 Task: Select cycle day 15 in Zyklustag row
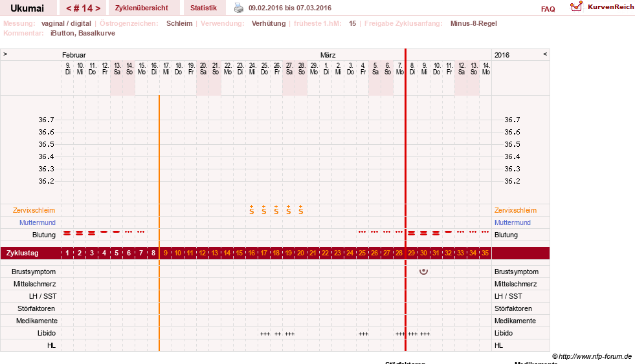point(240,253)
